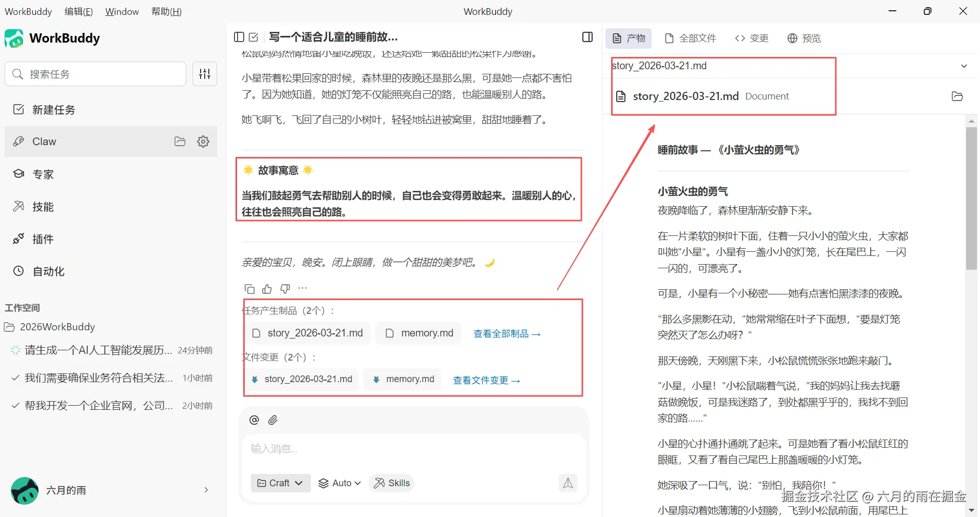Maximize the WorkBuddy window
This screenshot has width=980, height=517.
point(928,11)
